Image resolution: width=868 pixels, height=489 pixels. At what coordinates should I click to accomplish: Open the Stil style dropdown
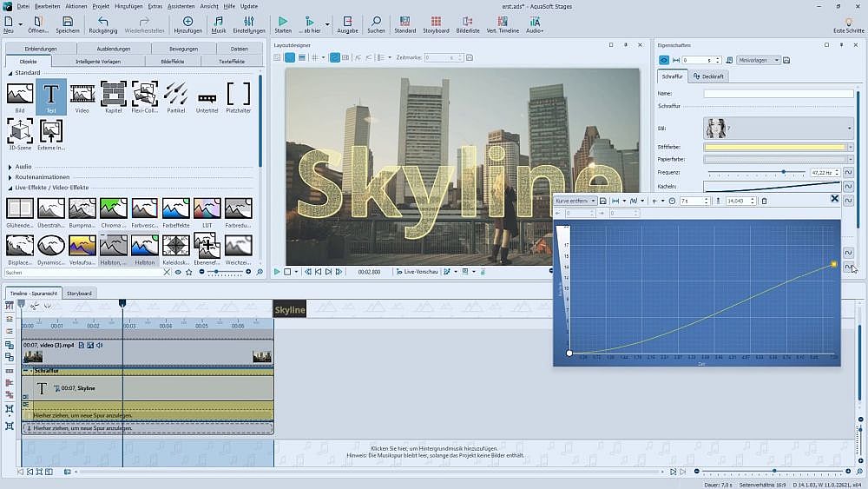tap(849, 129)
